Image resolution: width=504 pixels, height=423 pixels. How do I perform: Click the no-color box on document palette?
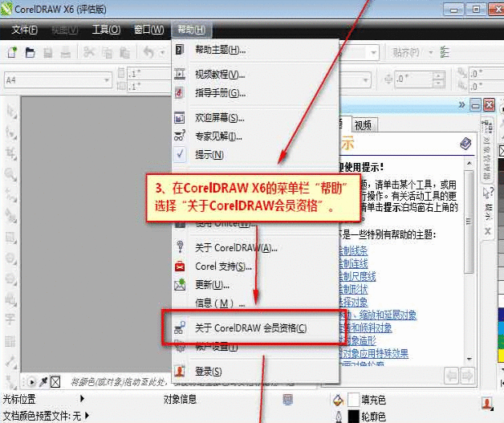click(x=55, y=382)
